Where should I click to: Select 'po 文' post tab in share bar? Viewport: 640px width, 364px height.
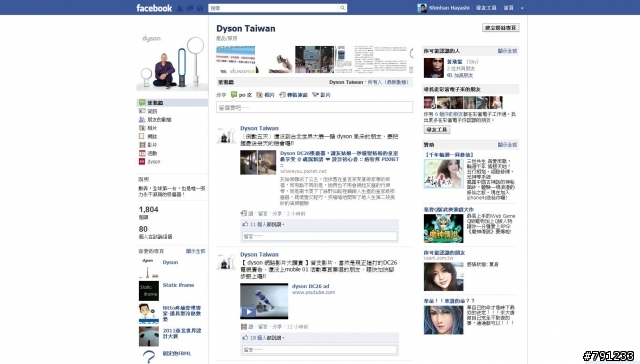pos(241,95)
